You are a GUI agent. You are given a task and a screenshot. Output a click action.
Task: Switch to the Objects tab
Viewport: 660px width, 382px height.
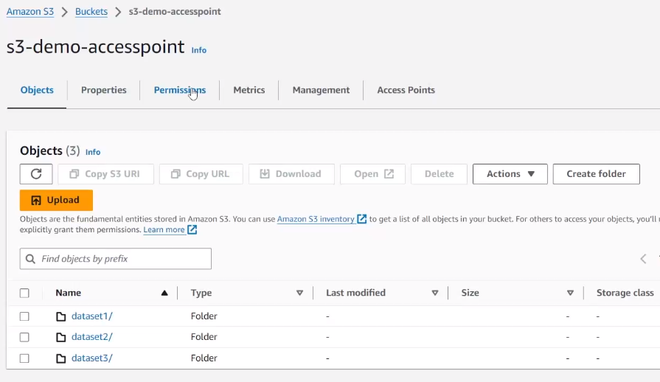(x=37, y=90)
